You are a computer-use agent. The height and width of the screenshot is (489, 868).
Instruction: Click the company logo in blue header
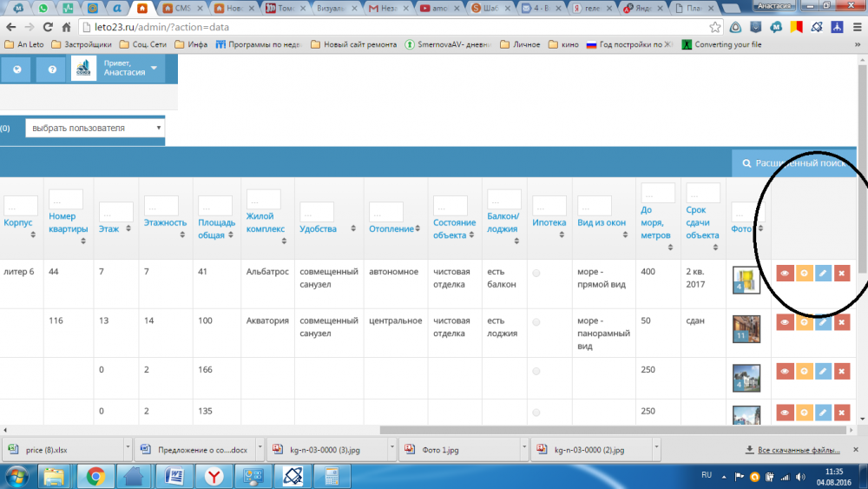click(83, 69)
